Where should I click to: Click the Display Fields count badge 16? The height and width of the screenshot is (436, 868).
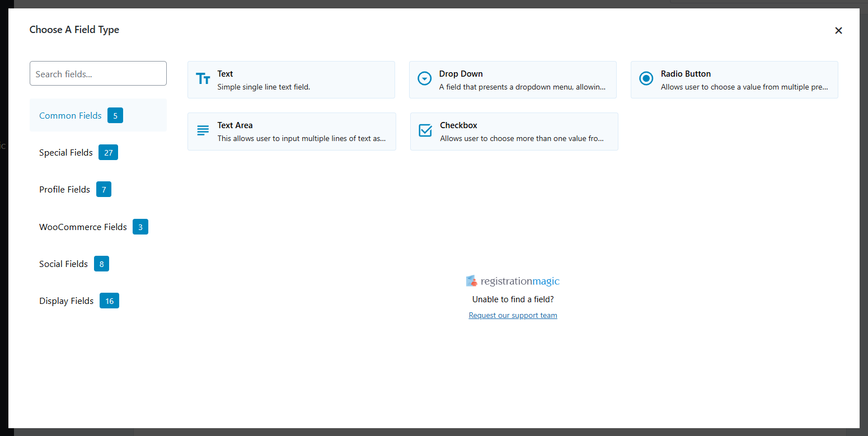tap(109, 301)
